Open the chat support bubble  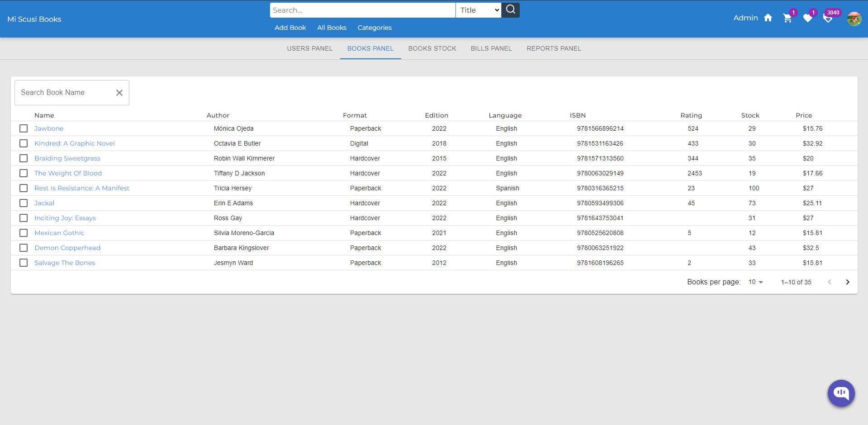click(841, 393)
